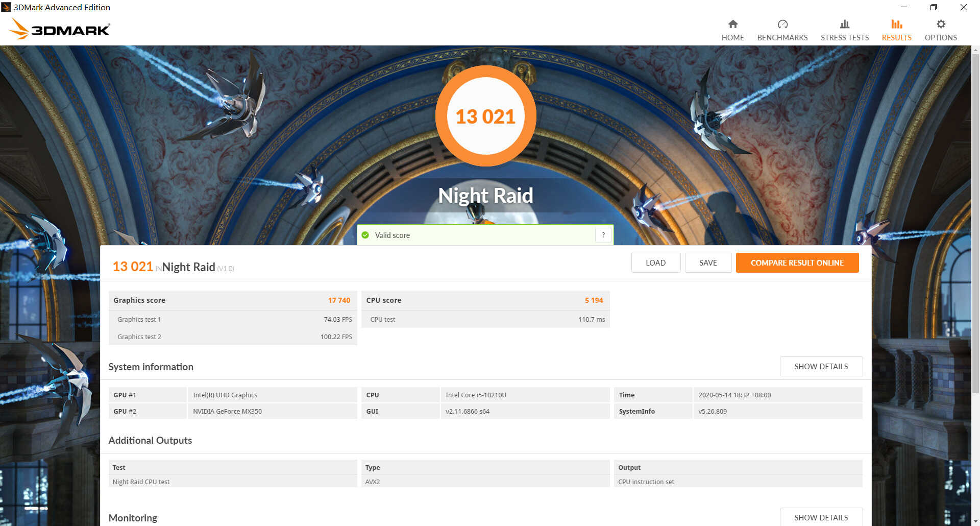This screenshot has width=980, height=526.
Task: Select NVIDIA GeForce MX350 text
Action: [227, 411]
